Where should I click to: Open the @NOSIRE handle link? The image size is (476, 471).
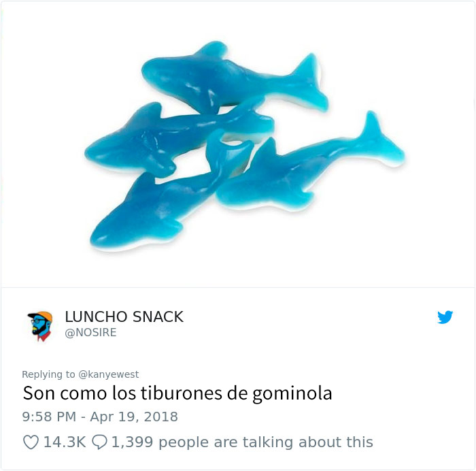pyautogui.click(x=90, y=332)
